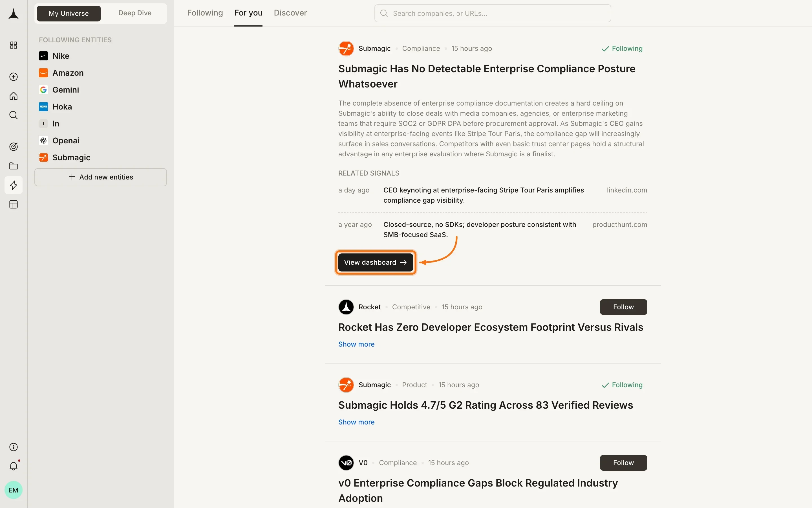Expand Show more under Submagic G2 Rating
812x508 pixels.
coord(356,422)
